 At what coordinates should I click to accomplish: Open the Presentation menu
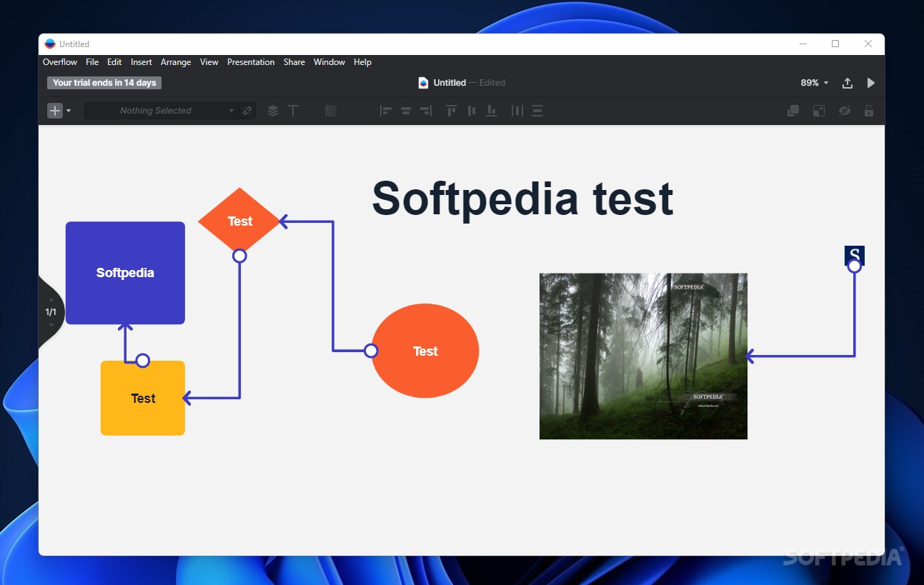tap(251, 62)
